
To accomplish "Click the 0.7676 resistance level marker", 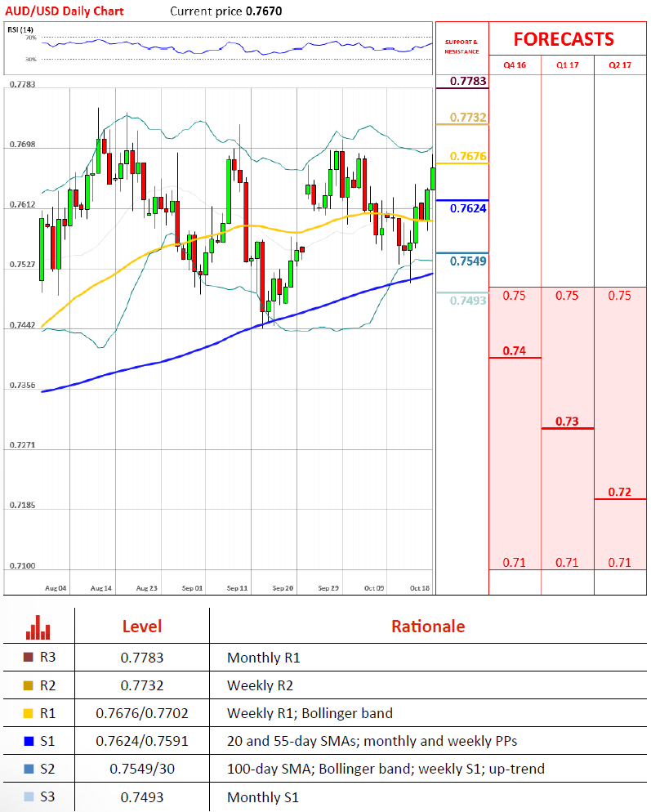I will click(x=468, y=156).
